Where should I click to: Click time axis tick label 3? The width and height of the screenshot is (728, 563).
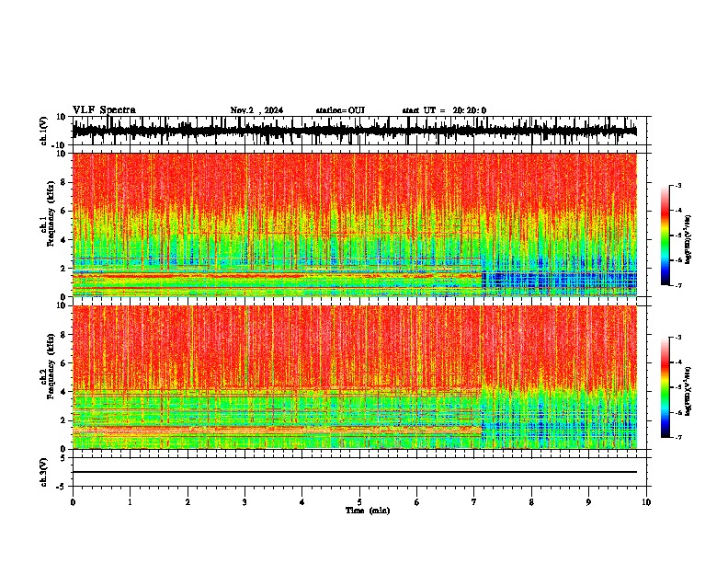245,502
